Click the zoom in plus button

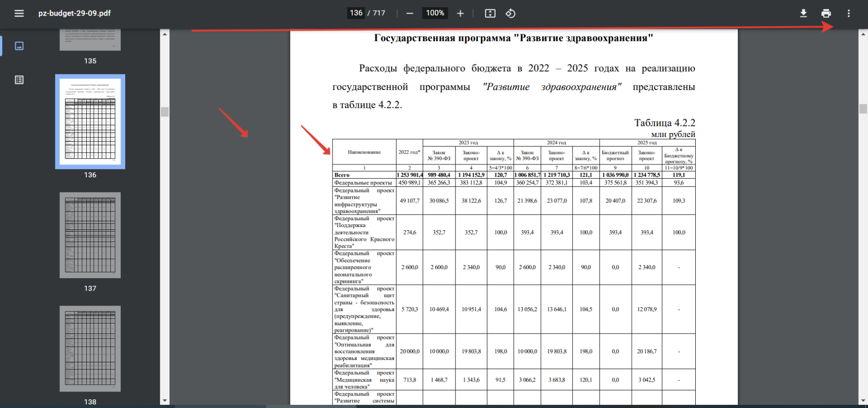(460, 13)
